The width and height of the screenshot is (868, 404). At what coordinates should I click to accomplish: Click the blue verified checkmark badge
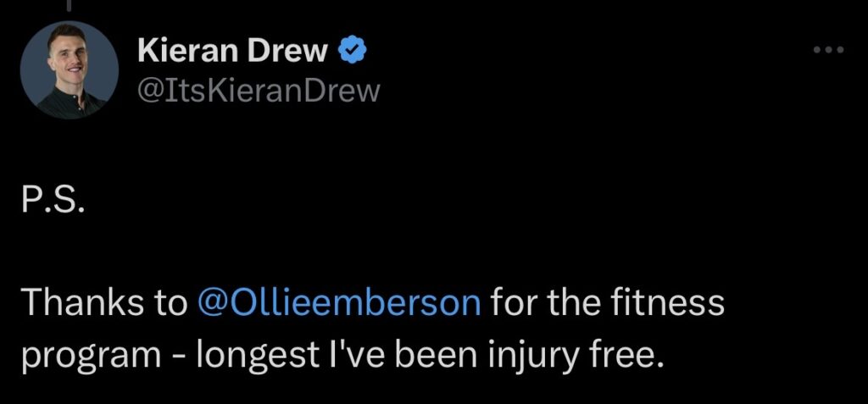pos(352,53)
